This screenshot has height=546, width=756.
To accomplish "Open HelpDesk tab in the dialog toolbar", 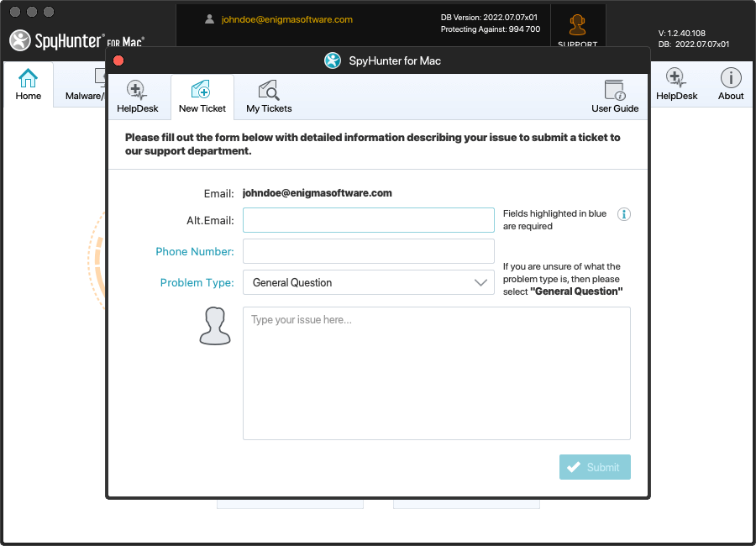I will click(138, 97).
